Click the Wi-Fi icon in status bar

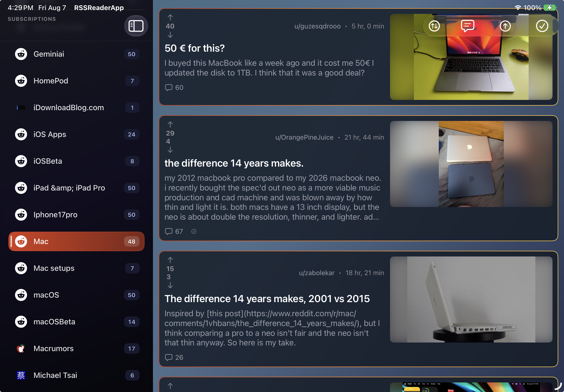(518, 8)
